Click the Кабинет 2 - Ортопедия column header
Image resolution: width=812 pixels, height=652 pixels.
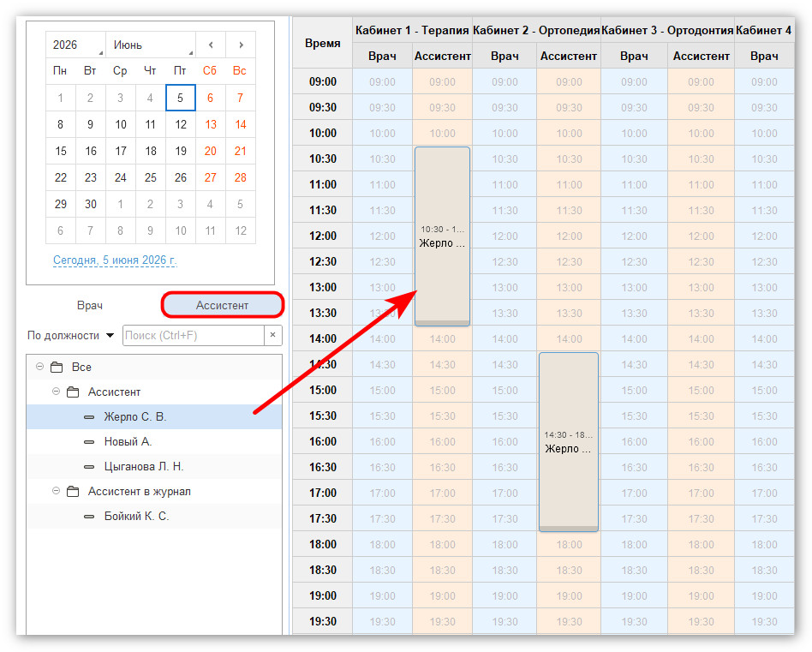536,31
